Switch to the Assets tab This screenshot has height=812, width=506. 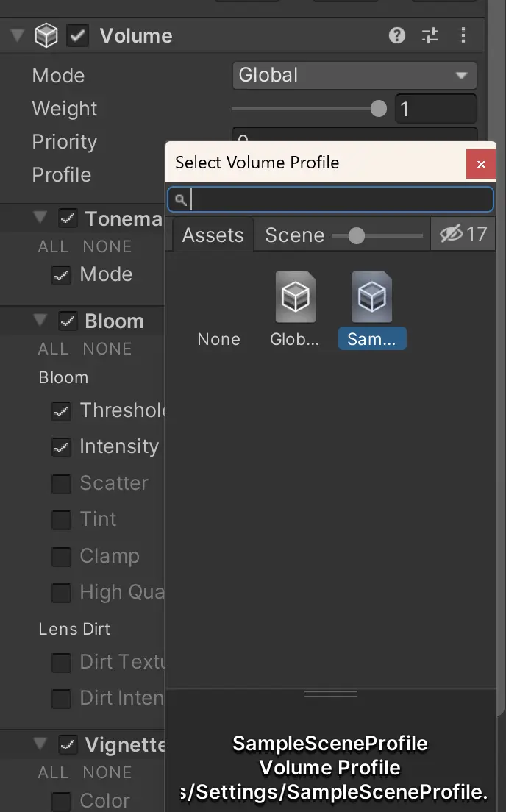pos(213,235)
